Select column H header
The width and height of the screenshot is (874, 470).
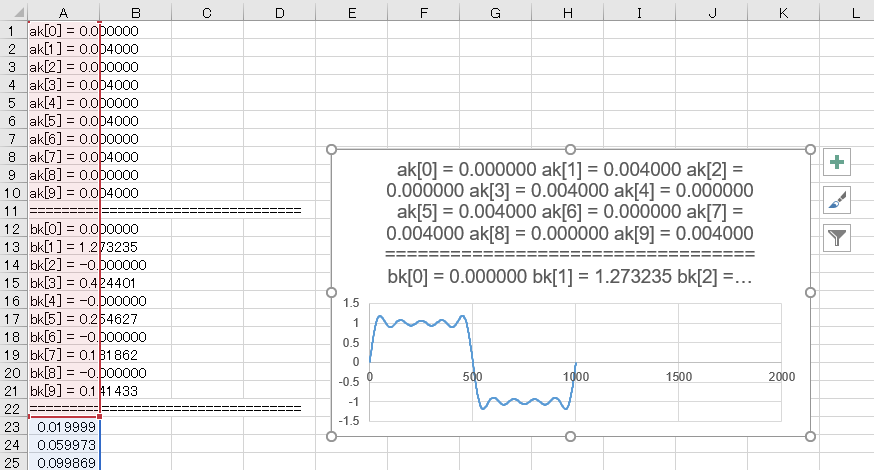(x=568, y=11)
